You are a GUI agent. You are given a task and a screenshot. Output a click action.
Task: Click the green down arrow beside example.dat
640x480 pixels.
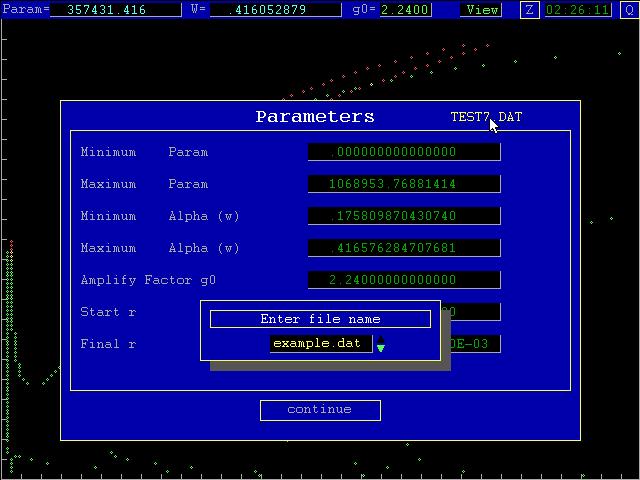[x=380, y=348]
